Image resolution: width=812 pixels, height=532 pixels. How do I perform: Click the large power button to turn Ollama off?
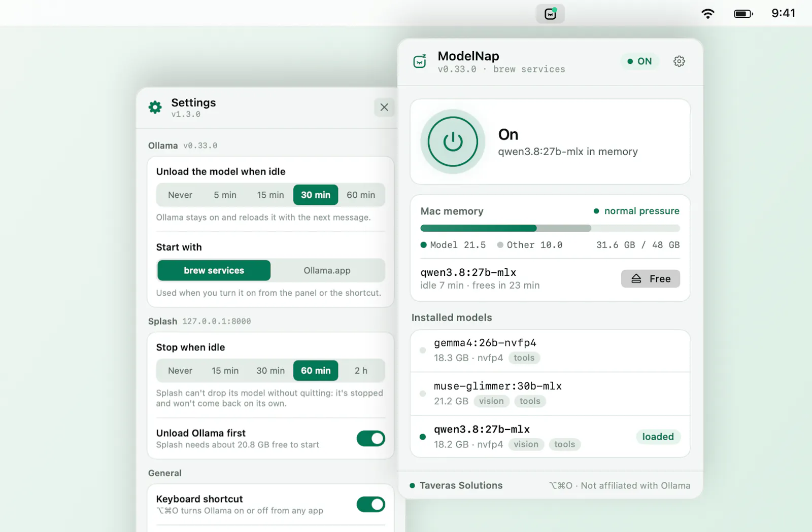click(x=453, y=141)
